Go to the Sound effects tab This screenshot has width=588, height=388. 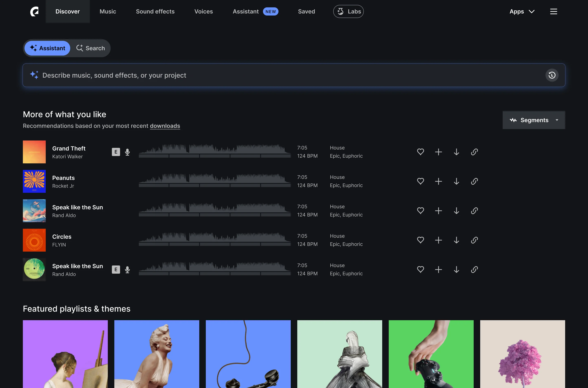(x=155, y=11)
